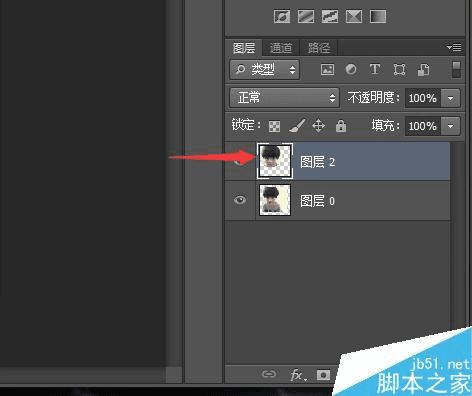This screenshot has height=396, width=472.
Task: Select the preset with the stepped dark mark
Action: [x=330, y=16]
